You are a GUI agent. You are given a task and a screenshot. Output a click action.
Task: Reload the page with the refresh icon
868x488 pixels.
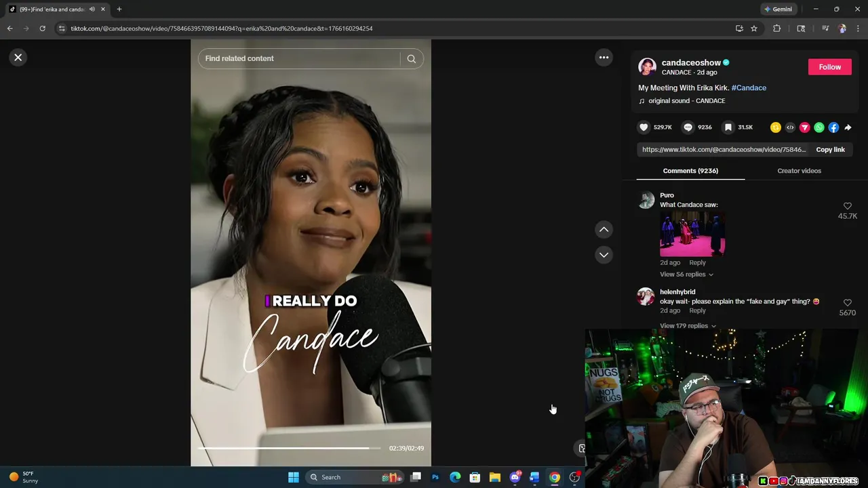point(42,28)
